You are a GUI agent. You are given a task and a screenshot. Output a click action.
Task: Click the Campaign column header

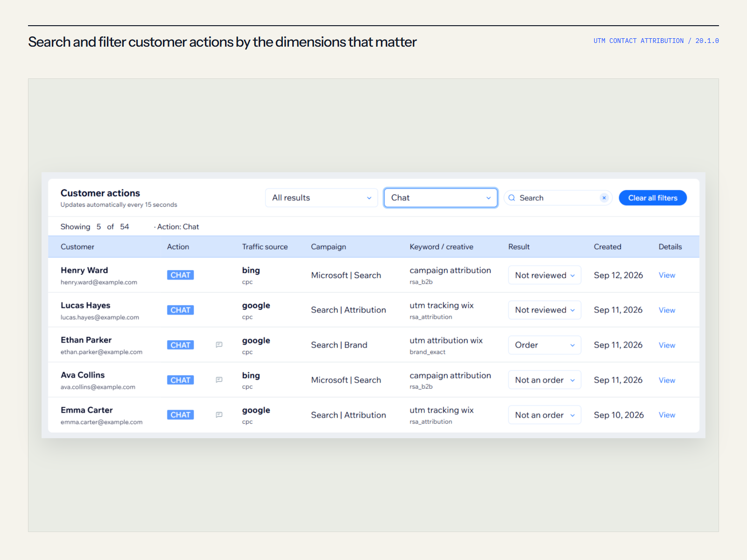coord(329,247)
